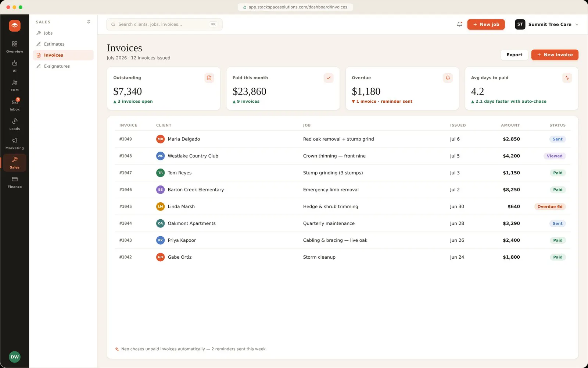Click the AMOUNT column header
588x368 pixels.
[x=510, y=125]
